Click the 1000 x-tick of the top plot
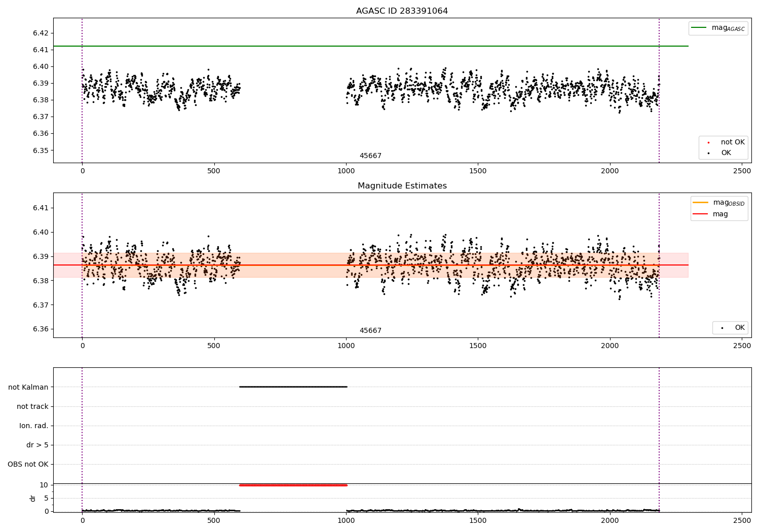 [x=346, y=171]
